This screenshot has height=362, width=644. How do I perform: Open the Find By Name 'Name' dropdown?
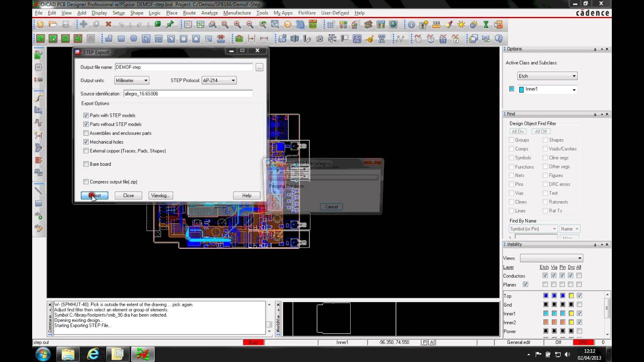[x=570, y=229]
